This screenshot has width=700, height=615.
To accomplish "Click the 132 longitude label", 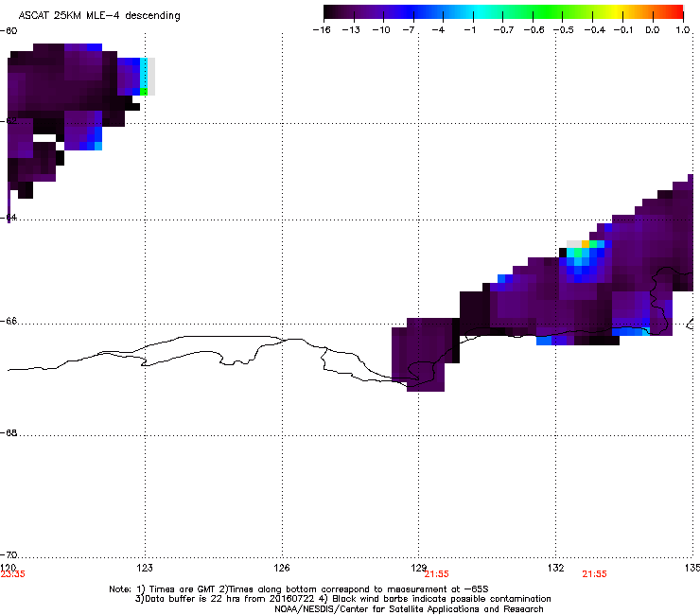I will [x=555, y=568].
